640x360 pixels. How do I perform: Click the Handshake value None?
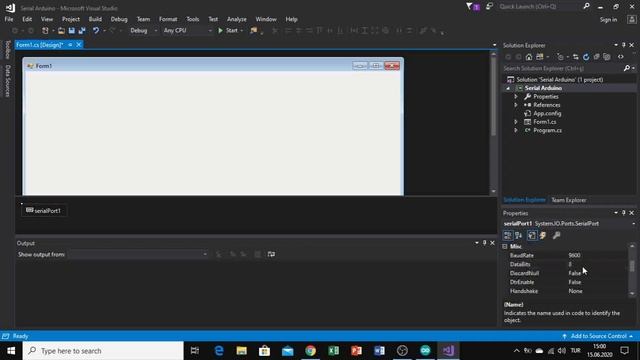pos(576,291)
